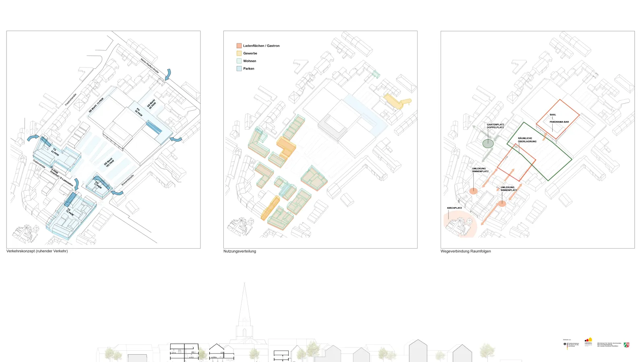Viewport: 644px width, 362px height.
Task: Click the 'PANORAMA BAR' label
Action: (559, 122)
